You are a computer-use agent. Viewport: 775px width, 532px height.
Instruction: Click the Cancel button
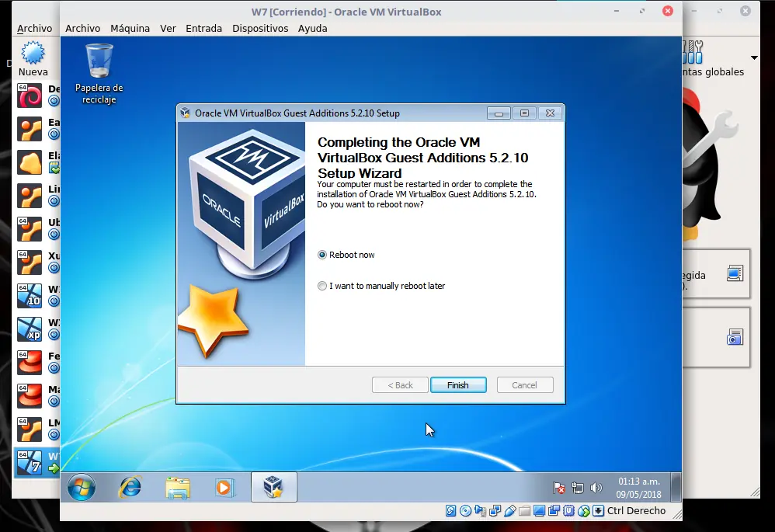coord(525,385)
